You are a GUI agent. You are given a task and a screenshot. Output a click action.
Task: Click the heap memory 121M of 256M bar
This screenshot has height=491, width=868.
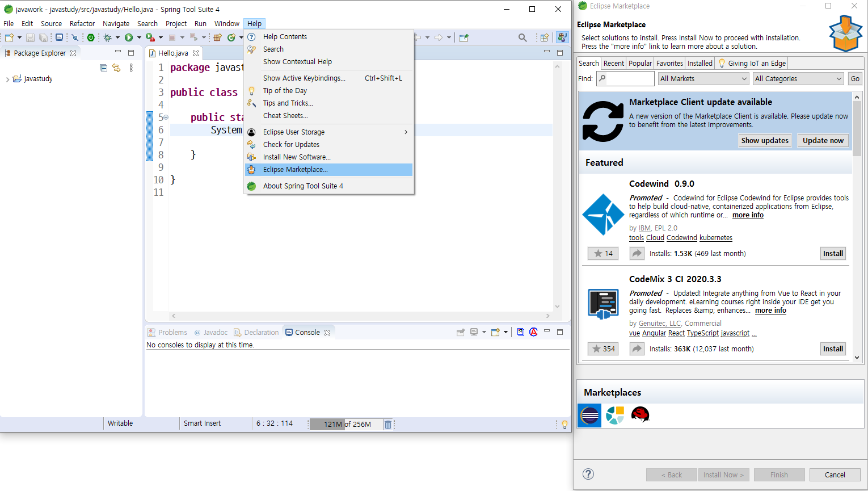(x=347, y=425)
